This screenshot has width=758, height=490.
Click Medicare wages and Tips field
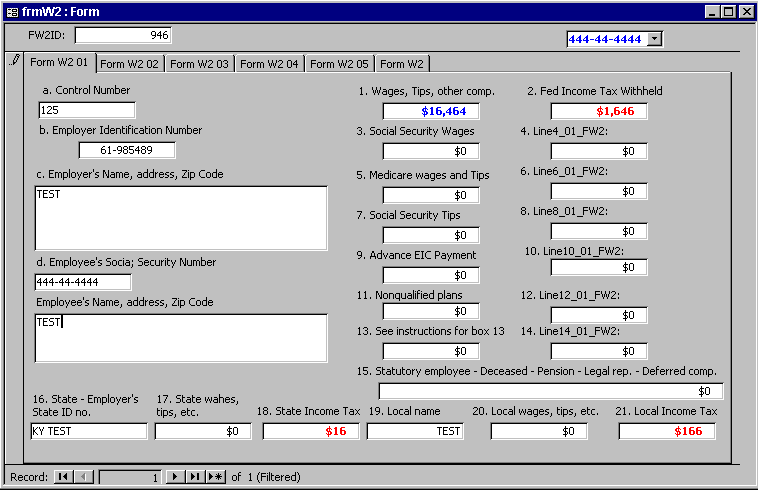pos(431,195)
